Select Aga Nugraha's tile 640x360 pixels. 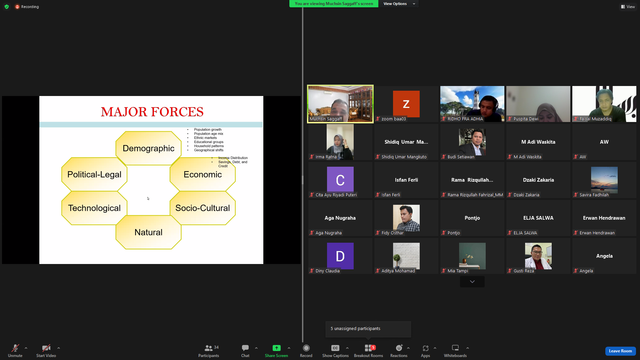(340, 218)
